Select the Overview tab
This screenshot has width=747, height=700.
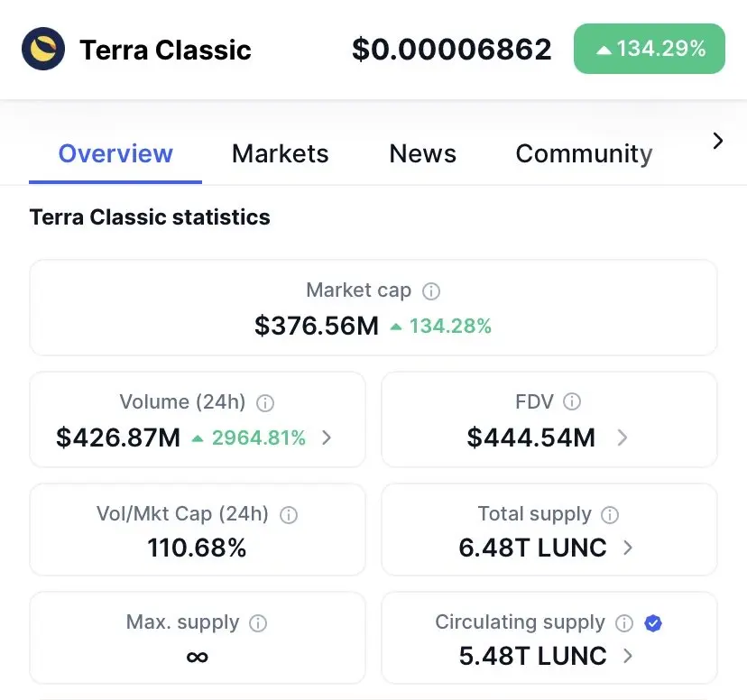115,154
